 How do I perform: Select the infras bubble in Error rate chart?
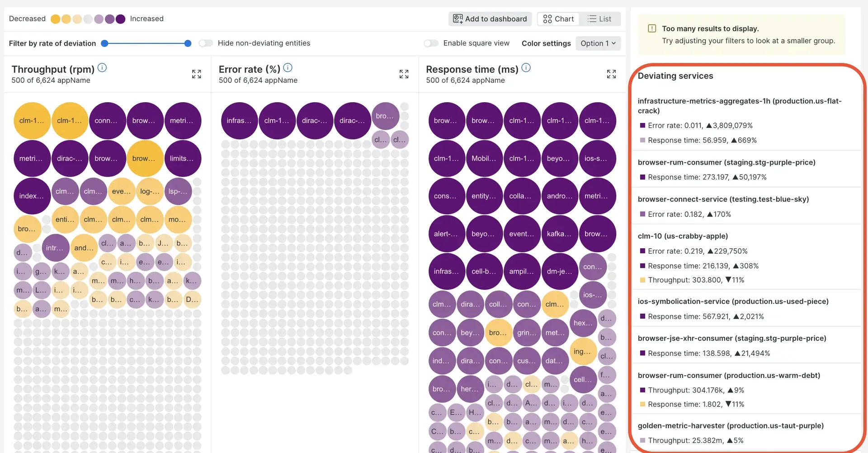(239, 121)
